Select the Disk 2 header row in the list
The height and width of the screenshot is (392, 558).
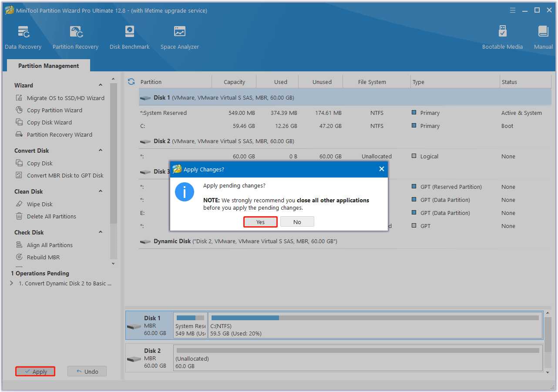pos(345,141)
